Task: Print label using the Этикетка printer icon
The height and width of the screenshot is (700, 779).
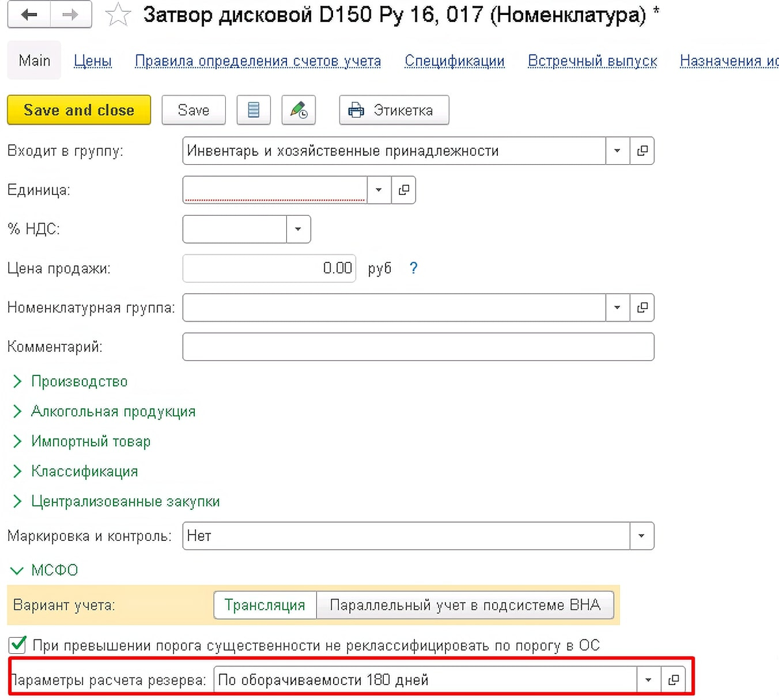Action: (393, 110)
